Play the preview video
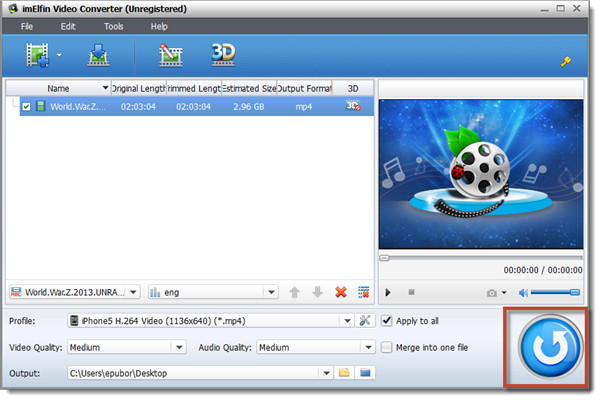This screenshot has height=400, width=600. pos(388,292)
